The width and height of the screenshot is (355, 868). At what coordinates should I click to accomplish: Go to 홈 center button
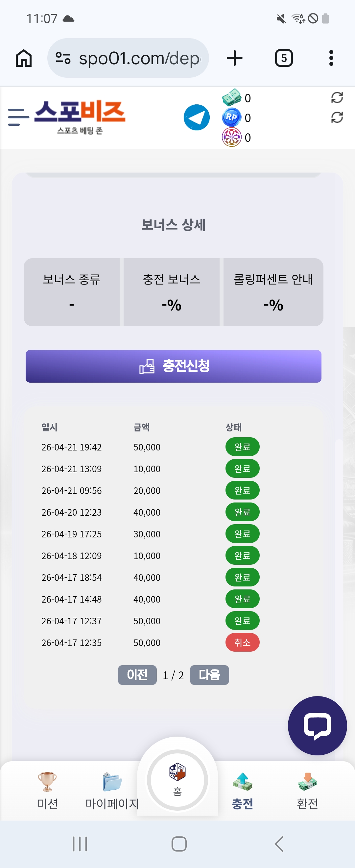pyautogui.click(x=177, y=780)
